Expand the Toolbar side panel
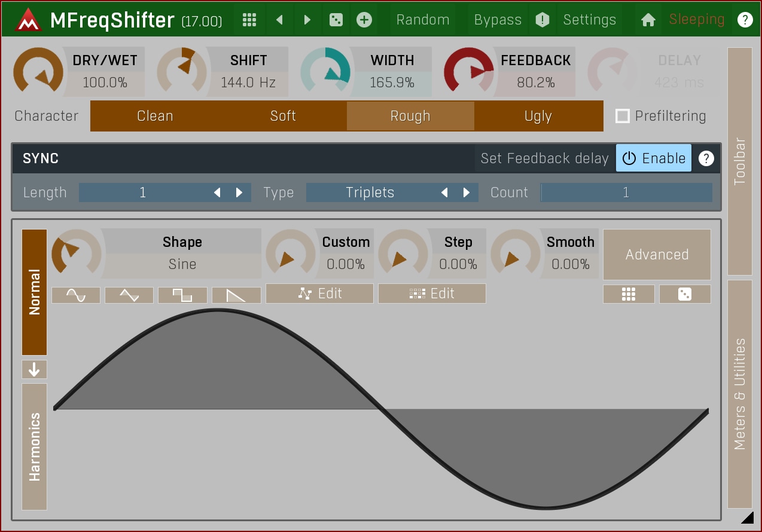Viewport: 762px width, 532px height. [740, 161]
